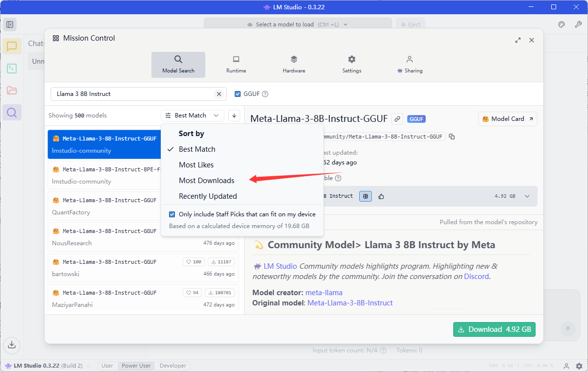
Task: Expand Mission Control to full screen
Action: (518, 40)
